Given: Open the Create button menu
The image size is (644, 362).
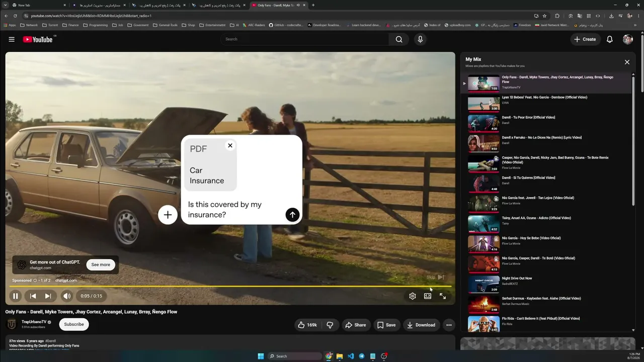Looking at the screenshot, I should pyautogui.click(x=585, y=39).
